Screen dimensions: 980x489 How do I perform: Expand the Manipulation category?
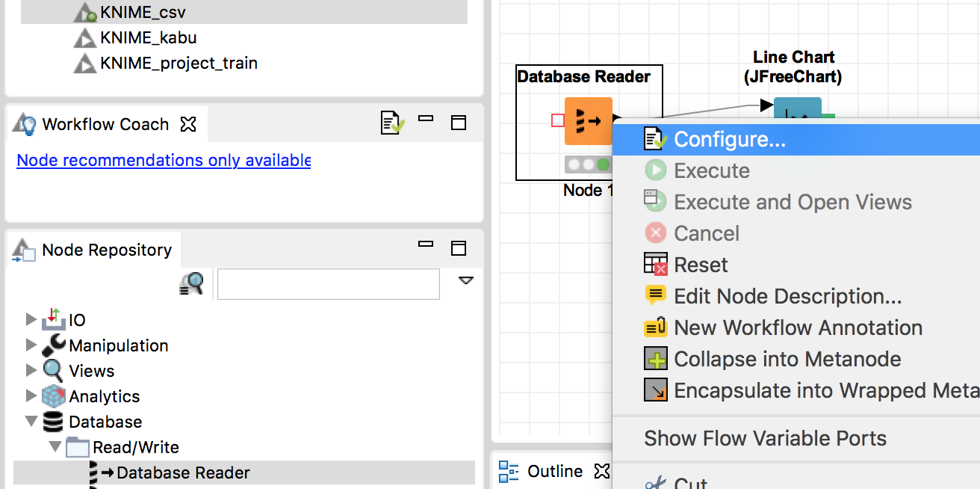point(31,345)
